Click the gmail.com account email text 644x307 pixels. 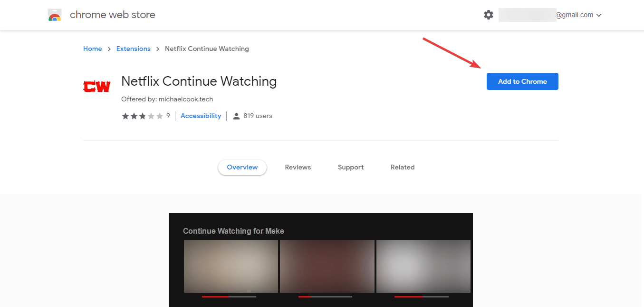tap(575, 15)
